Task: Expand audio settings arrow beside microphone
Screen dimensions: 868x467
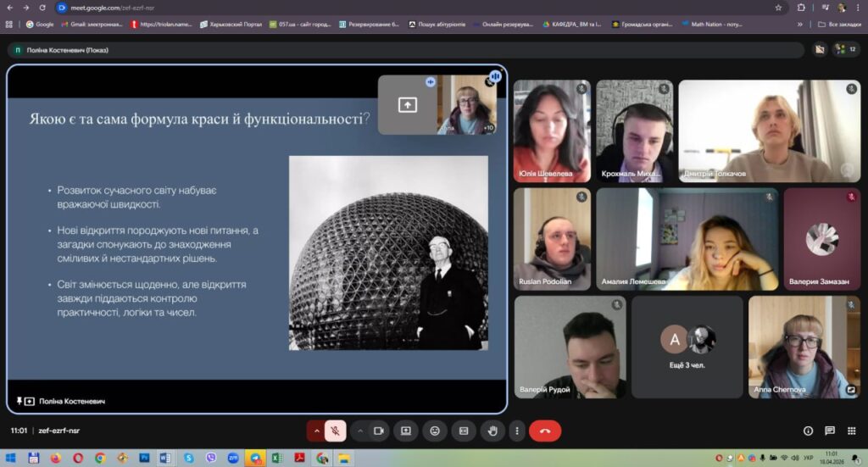Action: [316, 431]
